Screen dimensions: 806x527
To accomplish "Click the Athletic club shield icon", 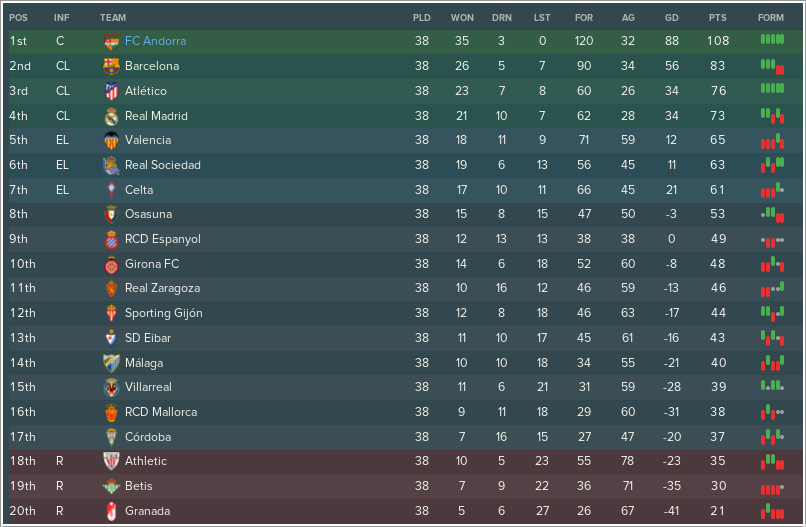I will tap(111, 461).
